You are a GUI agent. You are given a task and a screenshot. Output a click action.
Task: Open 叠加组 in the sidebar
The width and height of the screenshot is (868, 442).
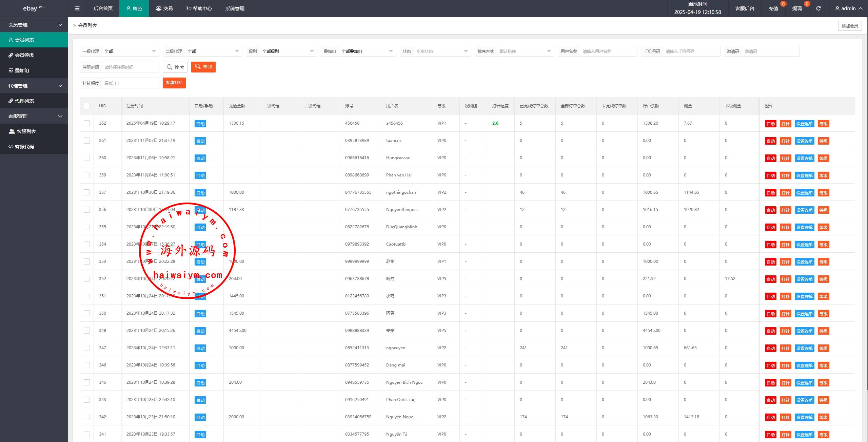click(22, 70)
